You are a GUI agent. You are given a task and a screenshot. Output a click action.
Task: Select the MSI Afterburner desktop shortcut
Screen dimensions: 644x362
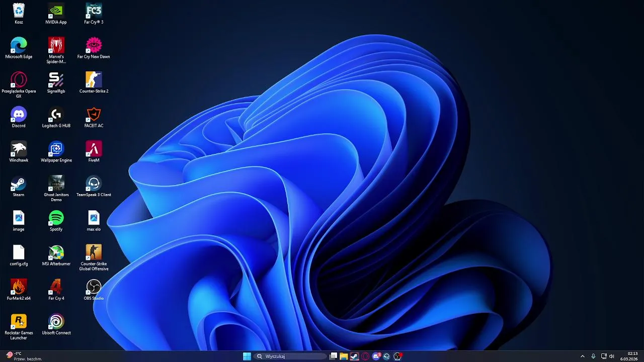pyautogui.click(x=56, y=255)
